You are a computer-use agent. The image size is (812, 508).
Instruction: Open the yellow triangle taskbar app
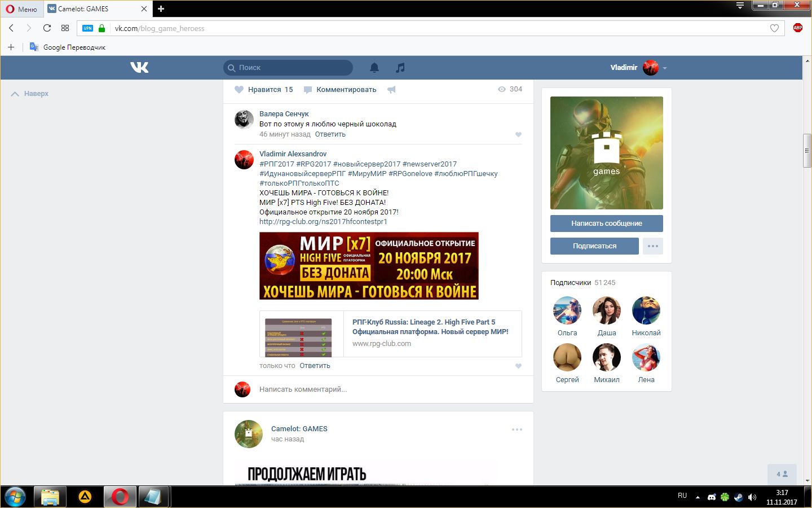pos(85,497)
